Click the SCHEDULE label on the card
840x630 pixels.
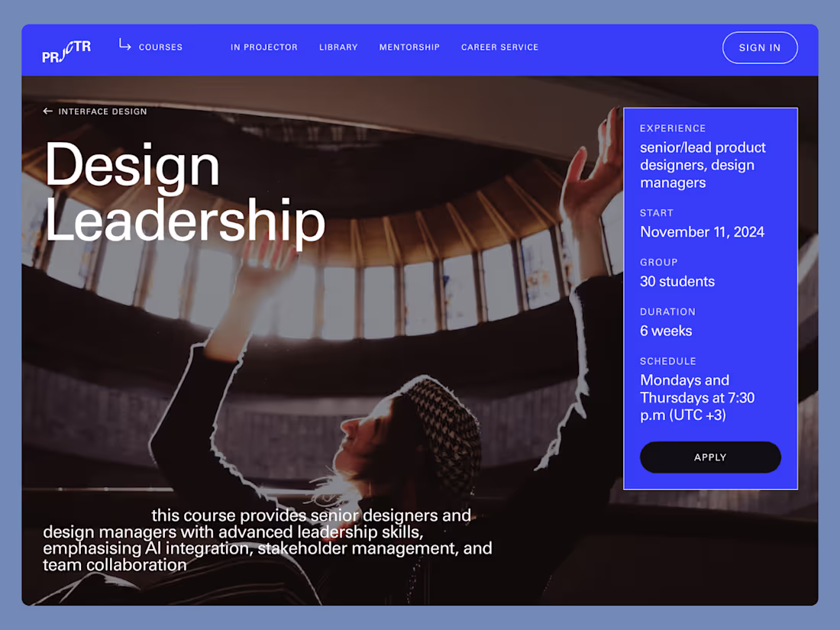[x=668, y=361]
